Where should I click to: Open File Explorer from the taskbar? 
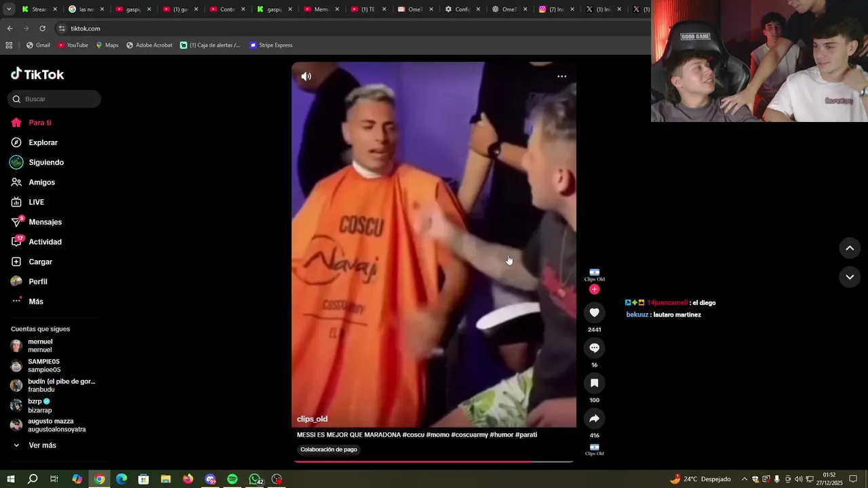tap(165, 479)
